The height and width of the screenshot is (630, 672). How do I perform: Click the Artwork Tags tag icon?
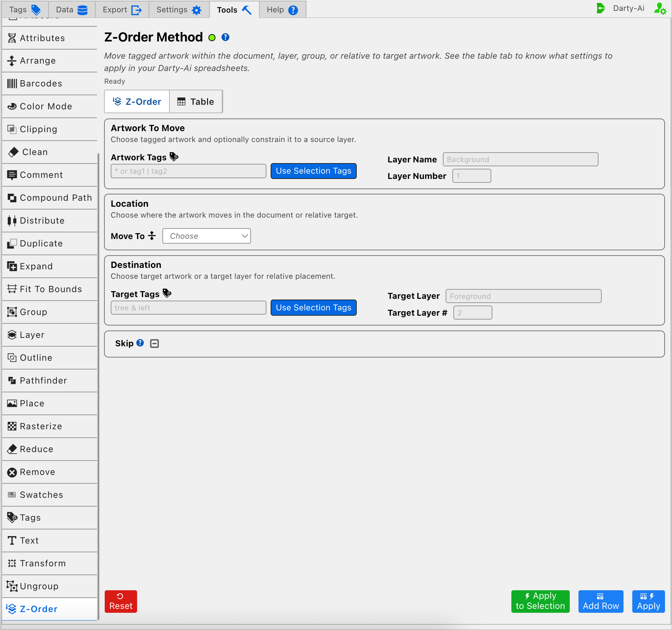pos(174,157)
